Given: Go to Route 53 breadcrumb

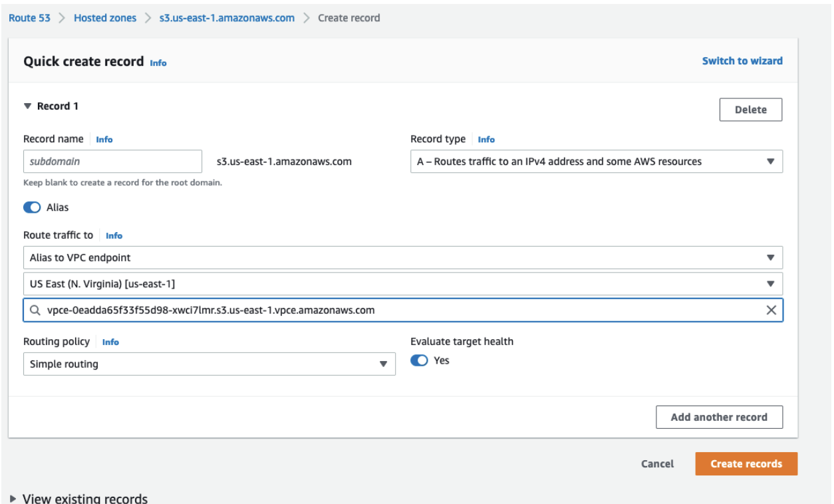Looking at the screenshot, I should click(29, 18).
